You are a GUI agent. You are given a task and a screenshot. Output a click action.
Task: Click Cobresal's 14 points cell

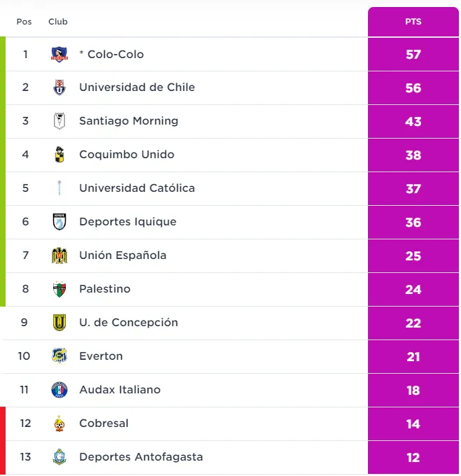click(x=413, y=423)
